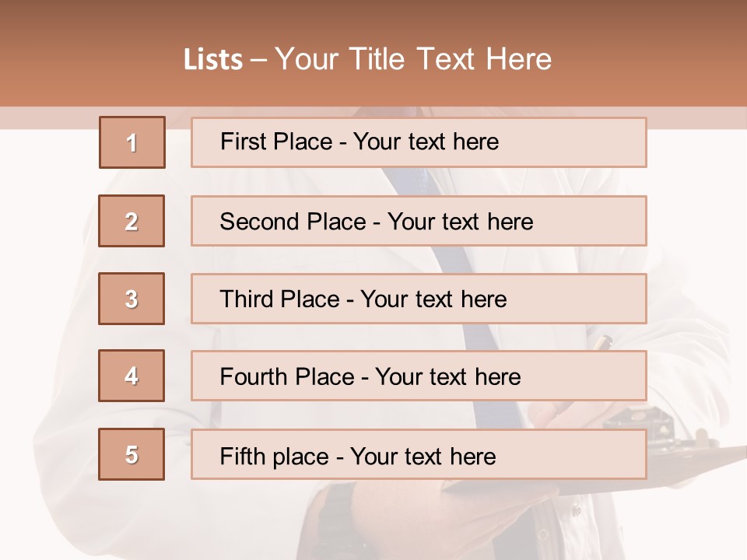Click the bold word Lists in title
Image resolution: width=747 pixels, height=560 pixels.
pyautogui.click(x=213, y=60)
